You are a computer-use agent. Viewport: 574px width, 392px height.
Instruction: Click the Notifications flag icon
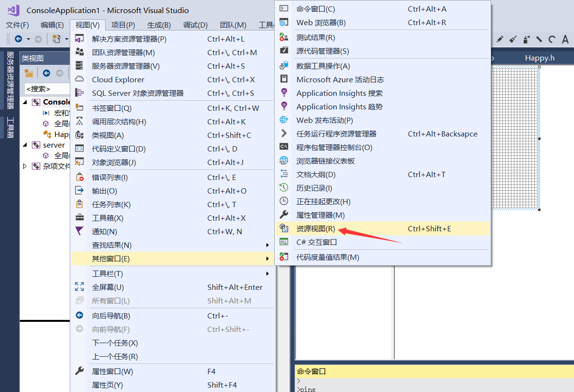pyautogui.click(x=79, y=231)
